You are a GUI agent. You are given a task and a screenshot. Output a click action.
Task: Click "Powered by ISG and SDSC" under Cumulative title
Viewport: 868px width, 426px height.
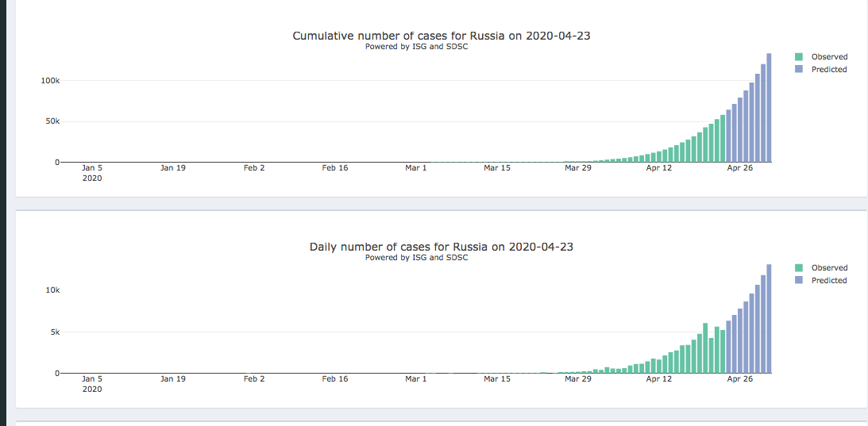coord(416,47)
